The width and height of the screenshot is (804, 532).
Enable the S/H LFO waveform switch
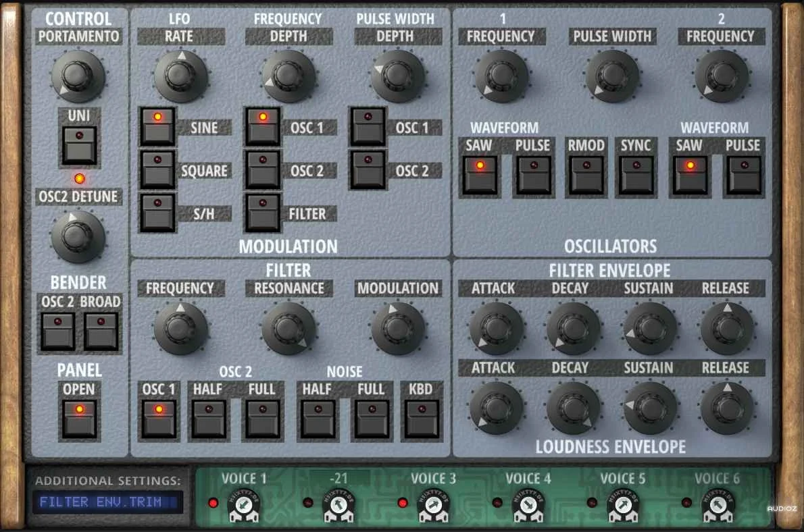click(157, 212)
